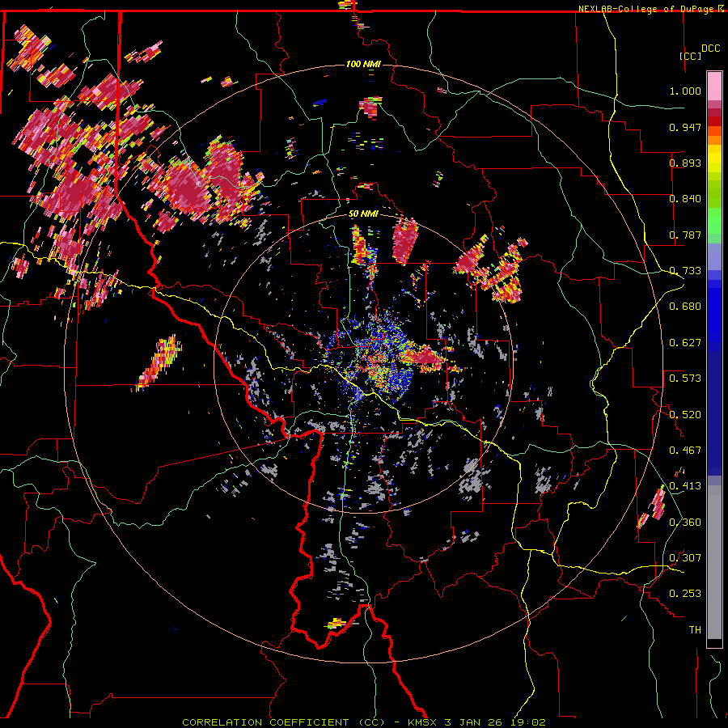The width and height of the screenshot is (728, 728).
Task: Click the CORRELATION COEFFICIENT (CC) title text
Action: [283, 722]
